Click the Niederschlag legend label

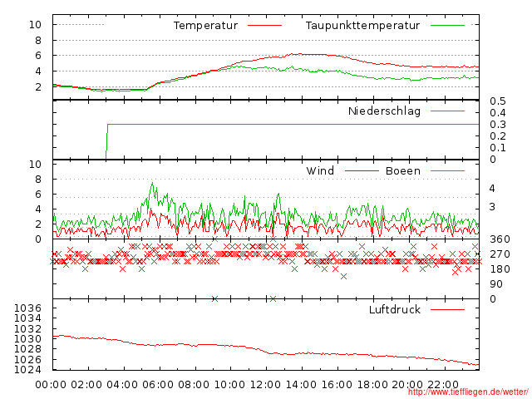384,111
